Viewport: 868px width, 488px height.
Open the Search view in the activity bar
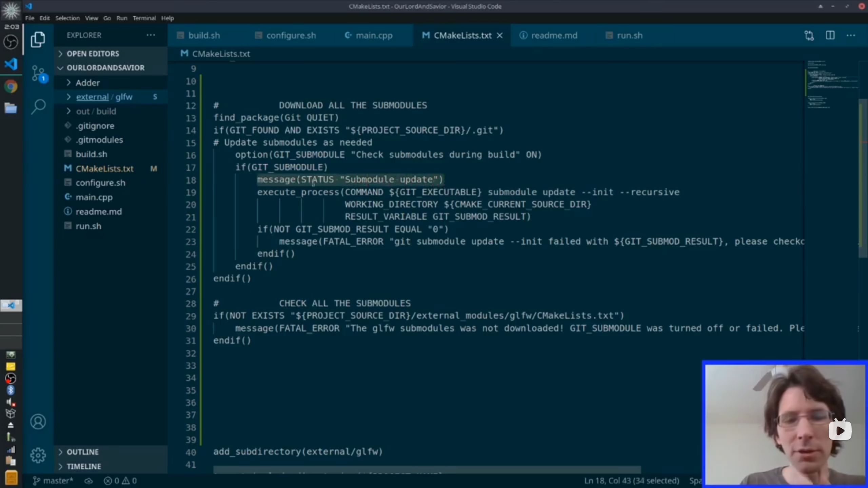point(38,107)
